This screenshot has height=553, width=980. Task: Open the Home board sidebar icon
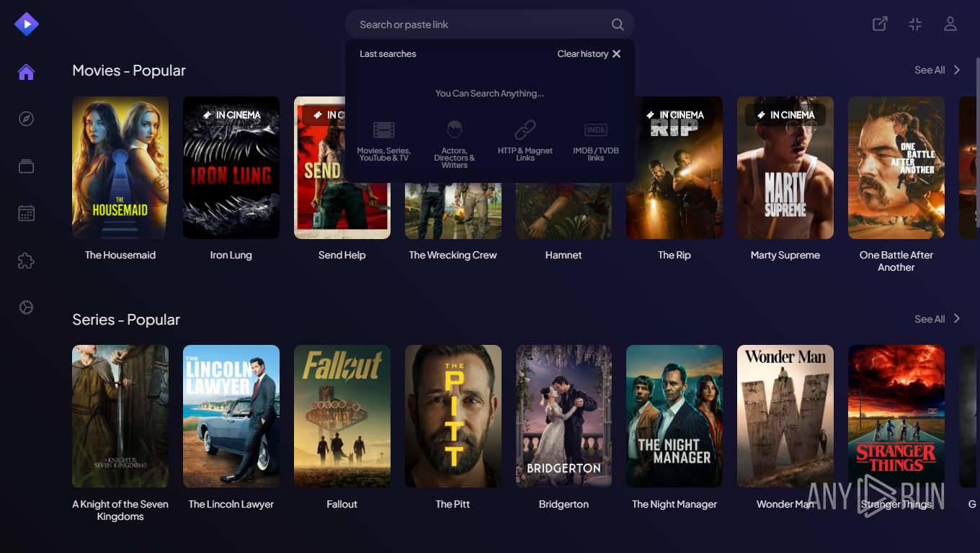(x=27, y=72)
